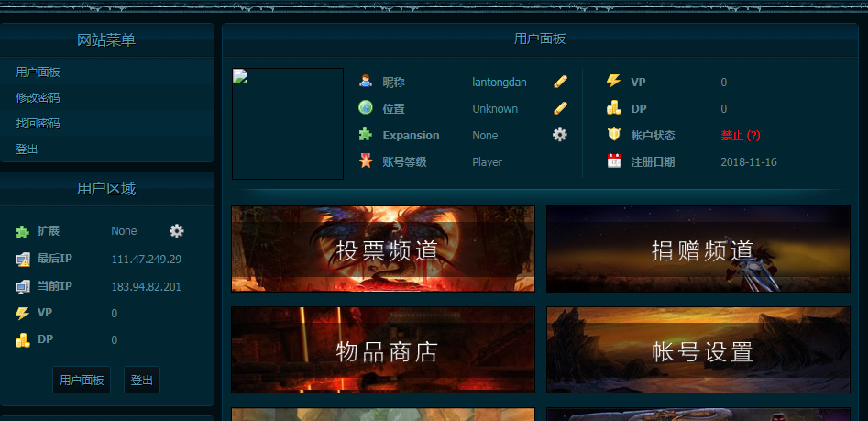Click the 用户区域 panel header
Image resolution: width=868 pixels, height=421 pixels.
(x=106, y=189)
